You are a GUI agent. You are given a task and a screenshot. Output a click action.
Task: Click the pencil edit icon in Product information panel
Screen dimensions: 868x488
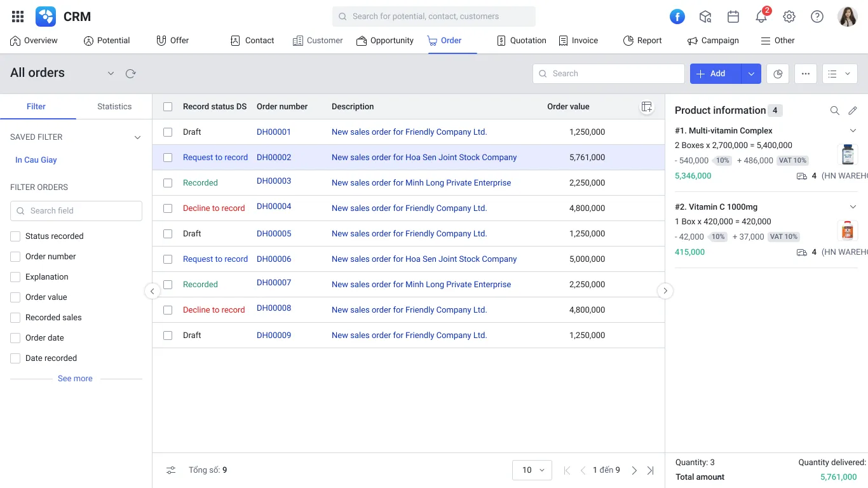[853, 110]
